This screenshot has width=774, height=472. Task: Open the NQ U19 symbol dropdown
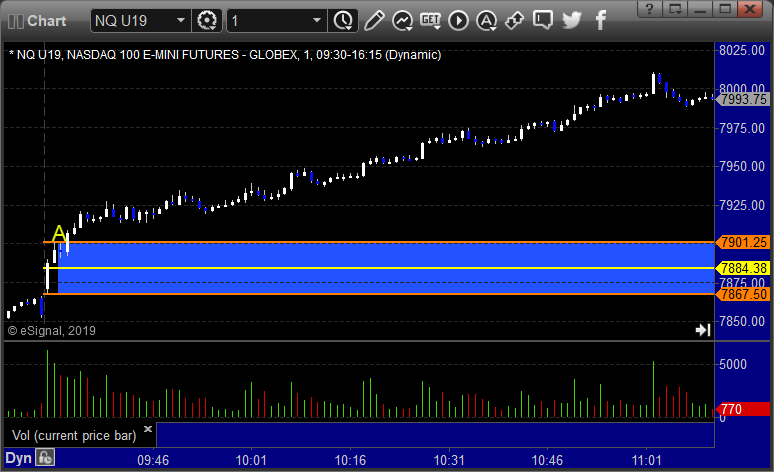coord(181,21)
